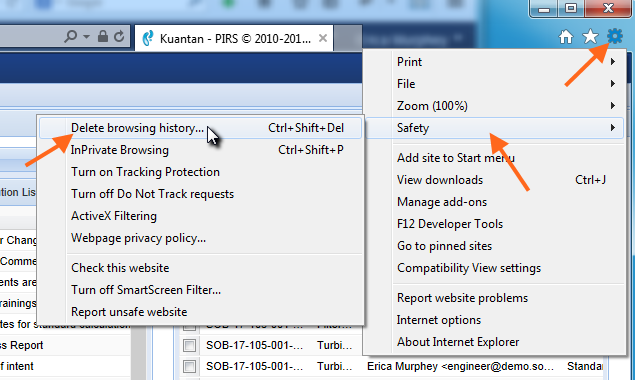Tick checkbox of the Erica Murphey row
Screen dimensions: 635x380
tap(189, 366)
